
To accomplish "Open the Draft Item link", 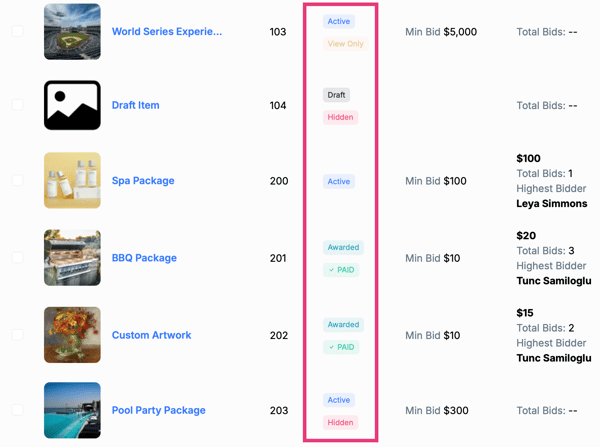I will coord(135,105).
